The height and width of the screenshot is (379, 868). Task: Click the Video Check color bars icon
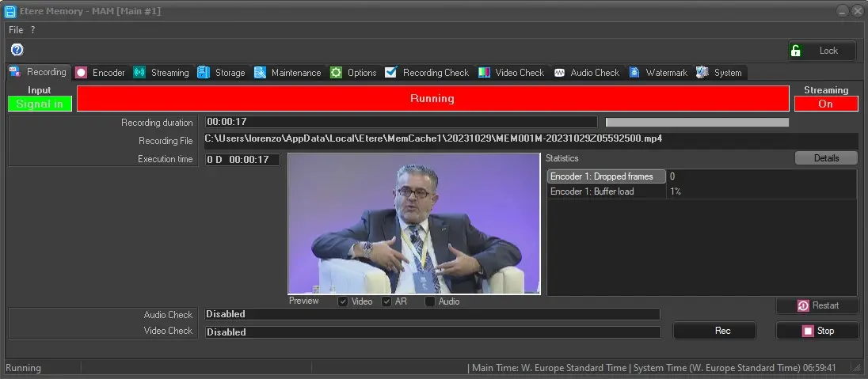484,73
